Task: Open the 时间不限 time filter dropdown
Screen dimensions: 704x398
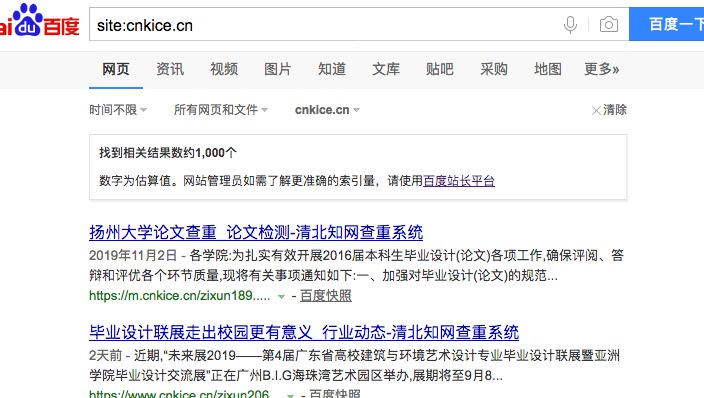Action: point(118,110)
